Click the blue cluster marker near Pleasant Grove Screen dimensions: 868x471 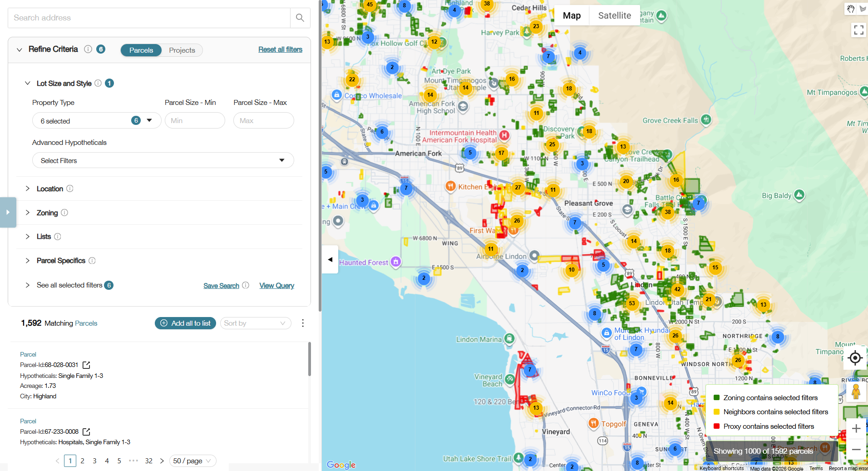(575, 223)
